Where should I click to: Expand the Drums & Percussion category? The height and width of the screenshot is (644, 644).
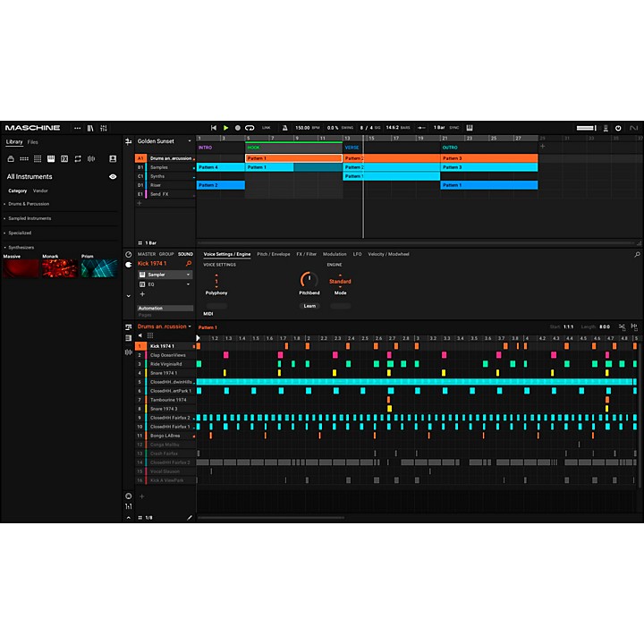tap(27, 204)
